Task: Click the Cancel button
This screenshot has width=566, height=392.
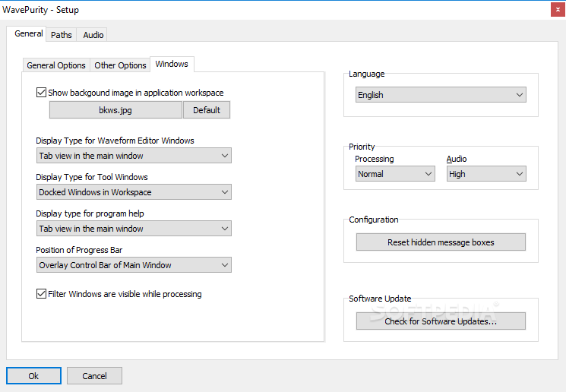Action: point(94,376)
